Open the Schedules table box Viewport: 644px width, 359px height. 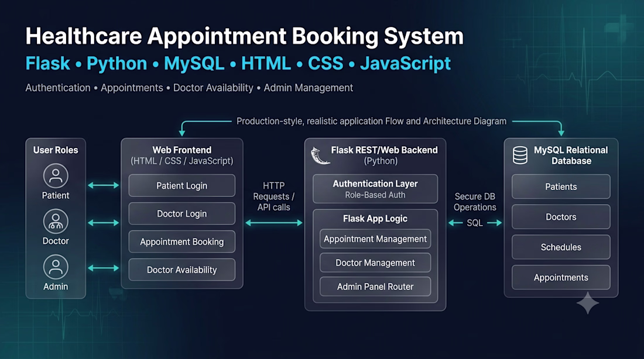(561, 247)
